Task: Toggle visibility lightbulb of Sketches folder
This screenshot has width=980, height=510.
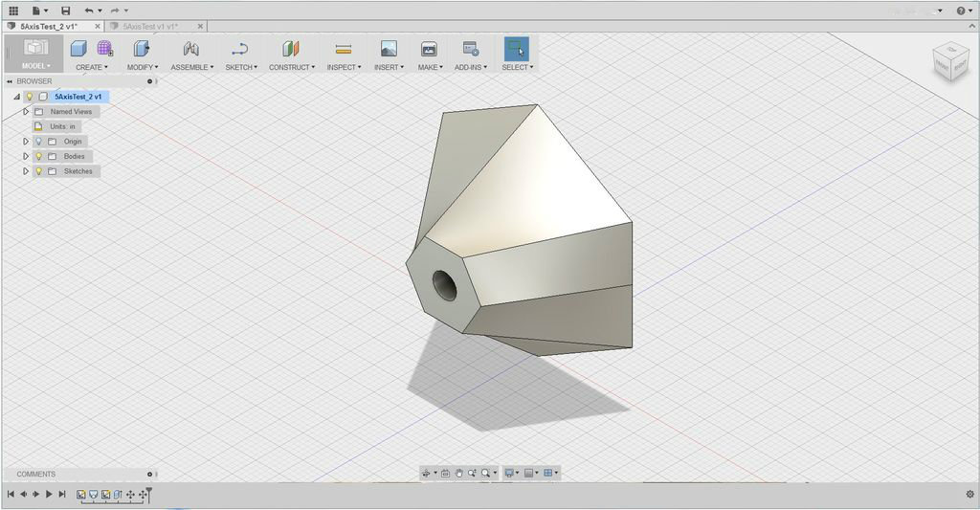Action: (x=39, y=171)
